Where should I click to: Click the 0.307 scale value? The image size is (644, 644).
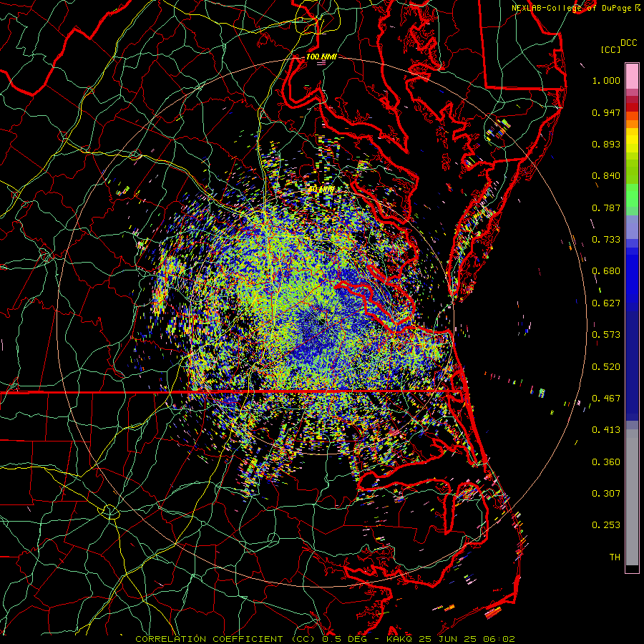606,494
